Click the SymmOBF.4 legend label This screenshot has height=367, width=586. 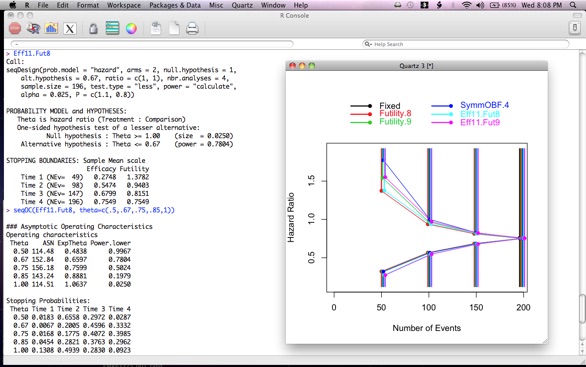point(484,105)
